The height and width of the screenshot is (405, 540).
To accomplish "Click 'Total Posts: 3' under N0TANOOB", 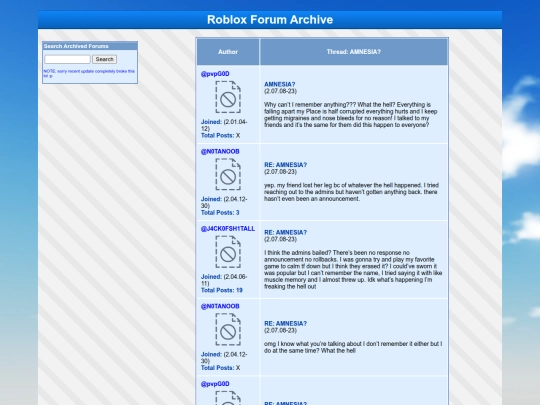I will click(220, 213).
